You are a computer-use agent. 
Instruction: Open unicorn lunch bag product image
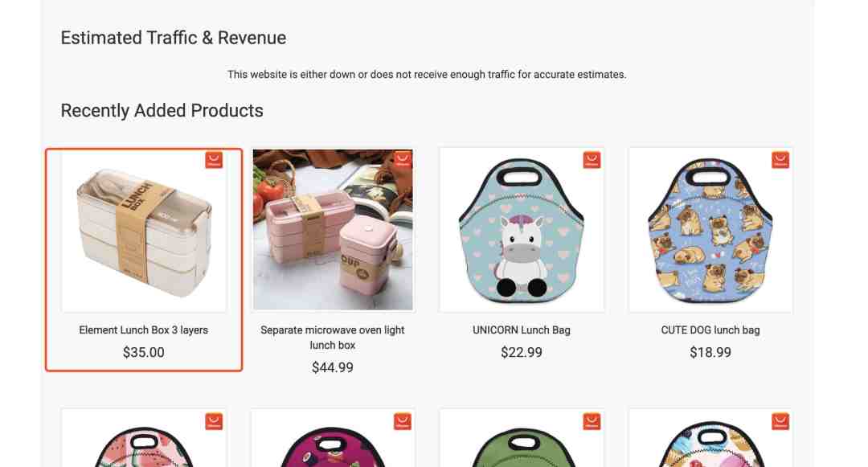(x=522, y=230)
